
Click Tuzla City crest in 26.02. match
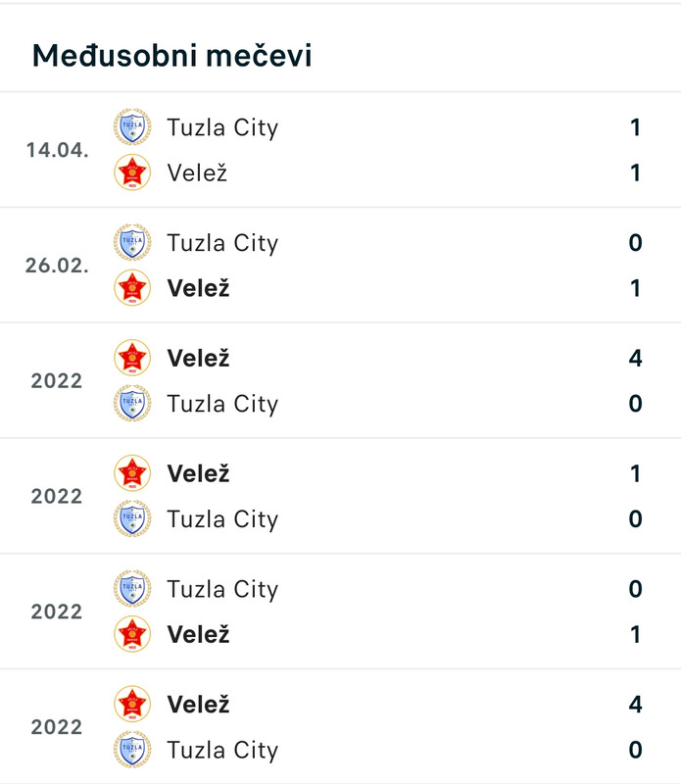point(132,242)
